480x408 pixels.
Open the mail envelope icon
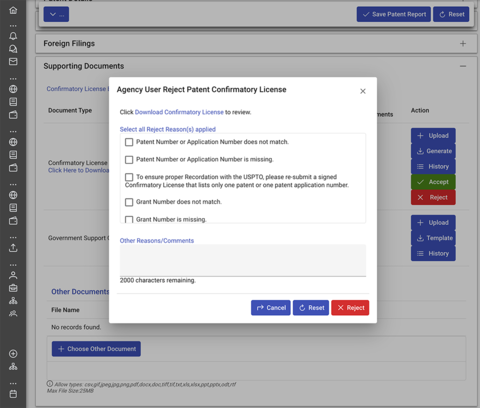pyautogui.click(x=13, y=62)
